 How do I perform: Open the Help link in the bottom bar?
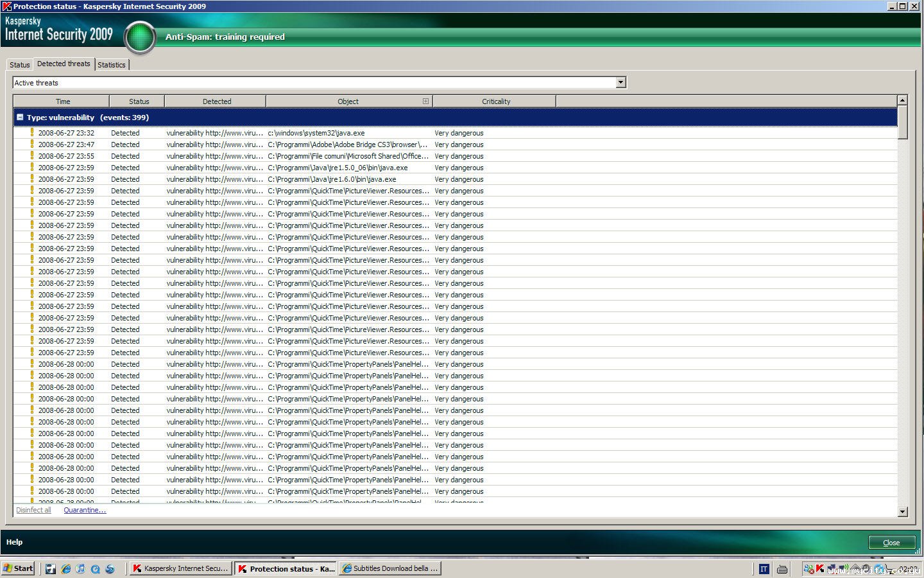pos(14,542)
